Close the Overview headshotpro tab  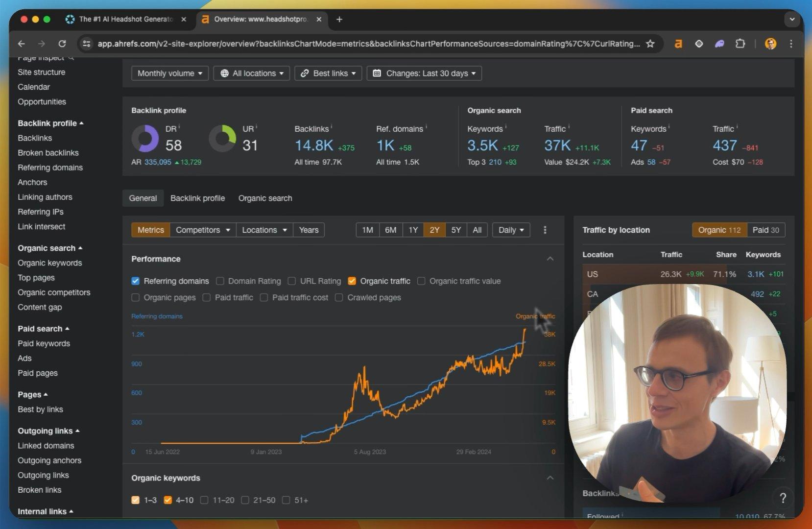point(319,19)
